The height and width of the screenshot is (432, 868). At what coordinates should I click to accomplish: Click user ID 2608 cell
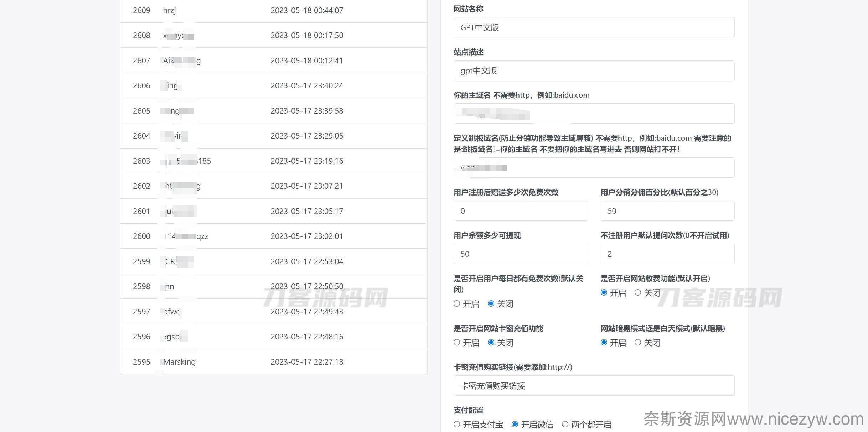click(141, 35)
